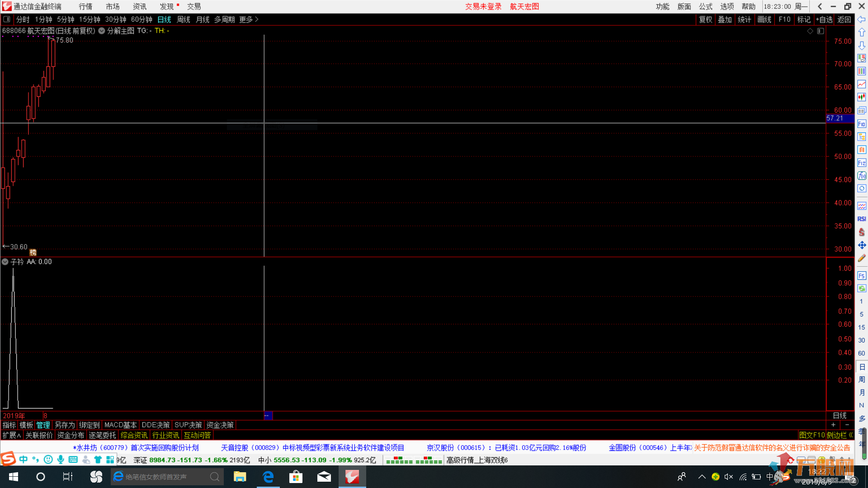
Task: Open the 资讯 menu
Action: click(140, 6)
